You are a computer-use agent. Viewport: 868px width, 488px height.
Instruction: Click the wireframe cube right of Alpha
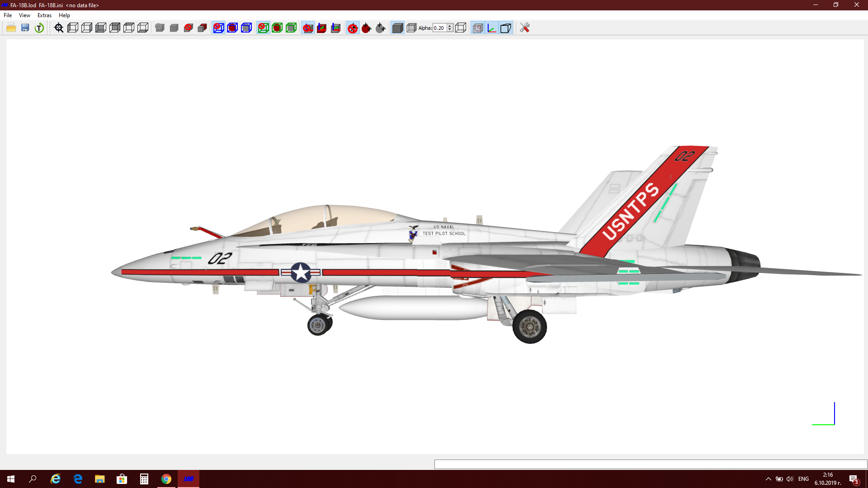pyautogui.click(x=461, y=28)
